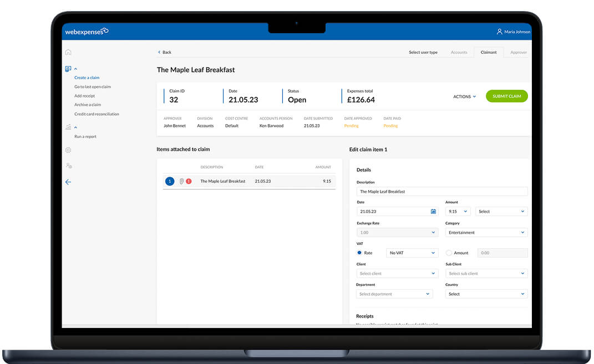Image resolution: width=594 pixels, height=364 pixels.
Task: Click the user management icon in sidebar
Action: tap(68, 166)
